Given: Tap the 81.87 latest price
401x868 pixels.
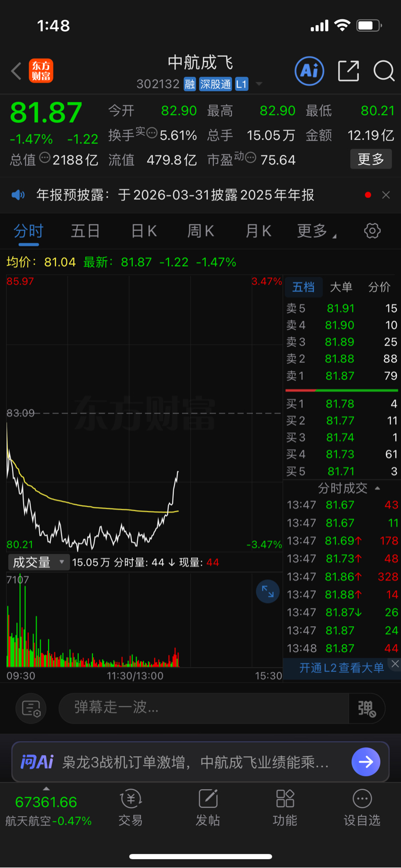Looking at the screenshot, I should 46,112.
